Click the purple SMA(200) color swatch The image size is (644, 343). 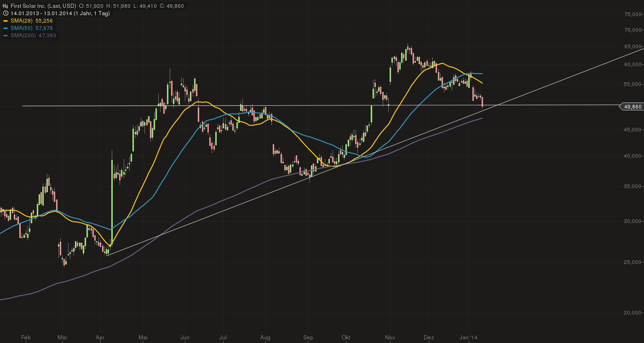tap(6, 35)
